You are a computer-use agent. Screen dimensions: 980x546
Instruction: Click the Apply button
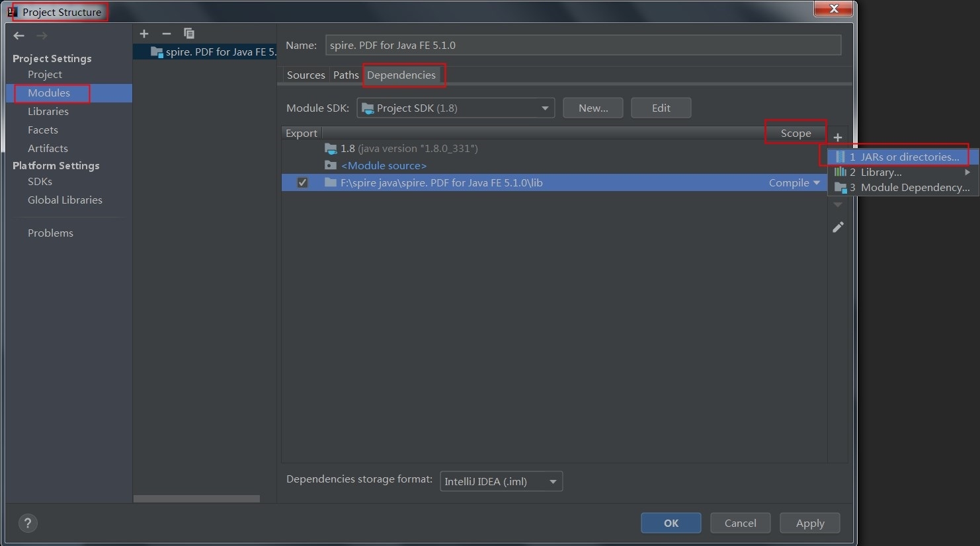click(x=810, y=523)
